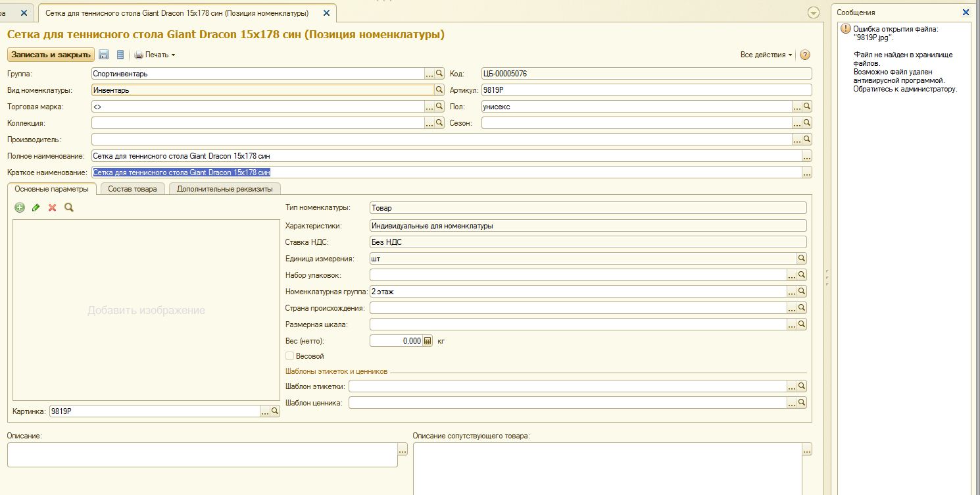Click green plus to add image
980x495 pixels.
[20, 207]
